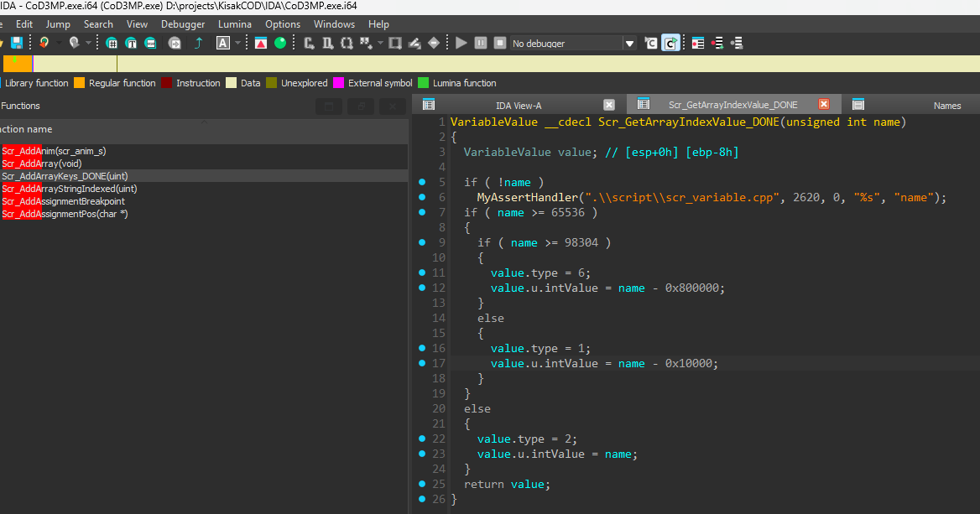Toggle breakpoint dot on line 5

[422, 182]
